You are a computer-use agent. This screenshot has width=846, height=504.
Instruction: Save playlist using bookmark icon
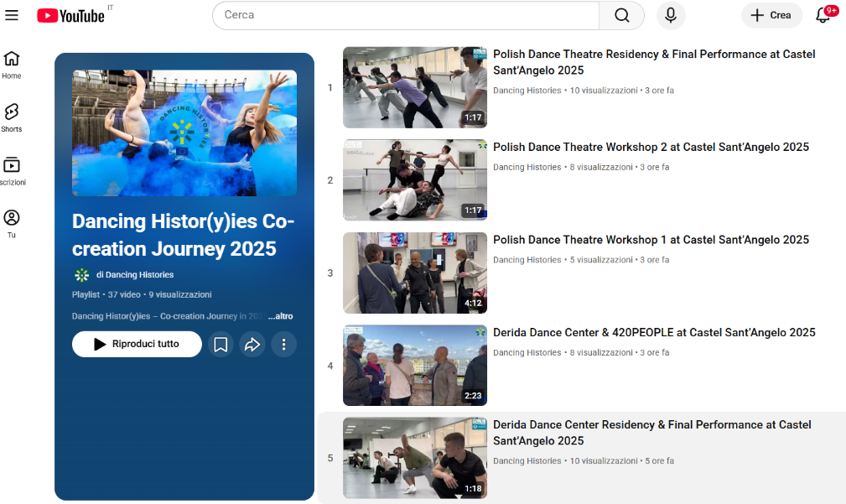pos(221,344)
